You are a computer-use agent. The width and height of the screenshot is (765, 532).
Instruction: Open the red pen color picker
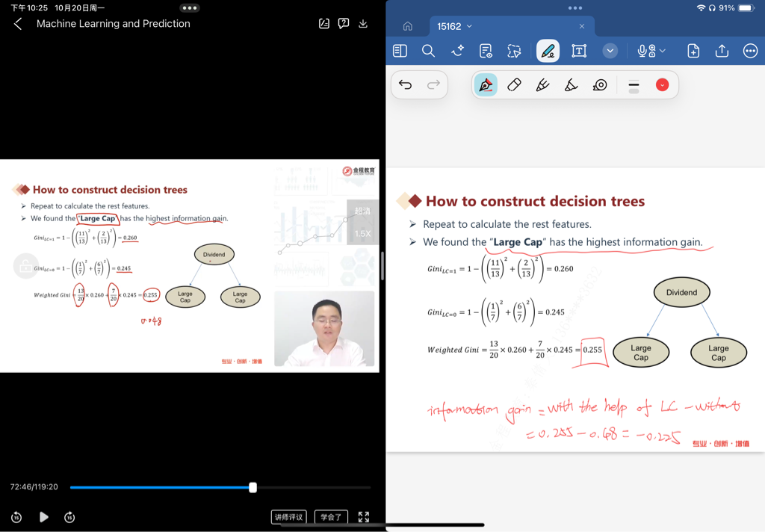click(x=662, y=85)
